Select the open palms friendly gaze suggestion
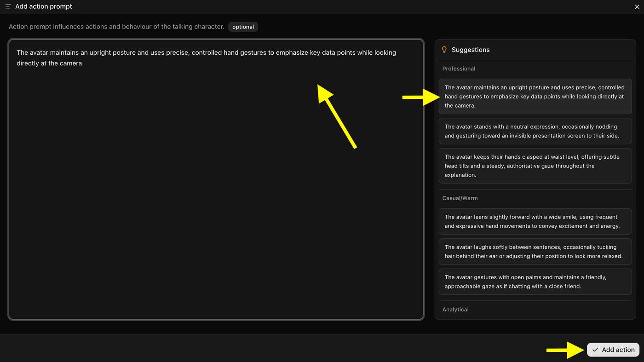The height and width of the screenshot is (362, 644). [x=535, y=282]
